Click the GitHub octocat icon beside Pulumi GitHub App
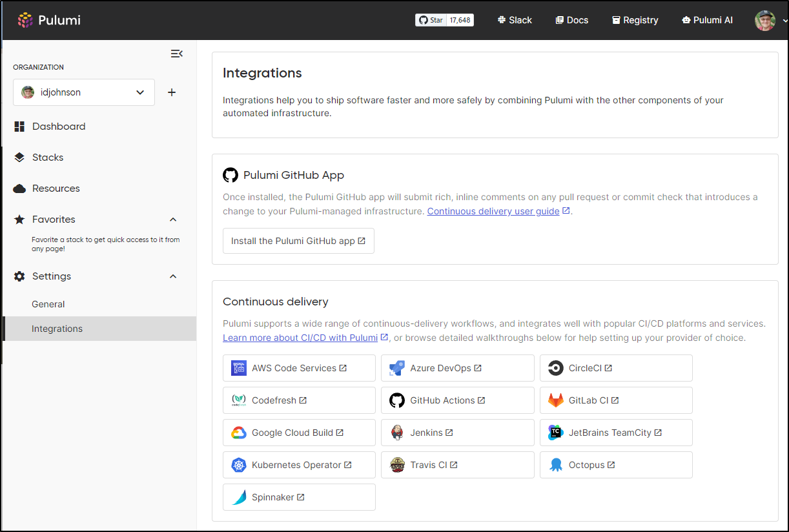 tap(231, 175)
